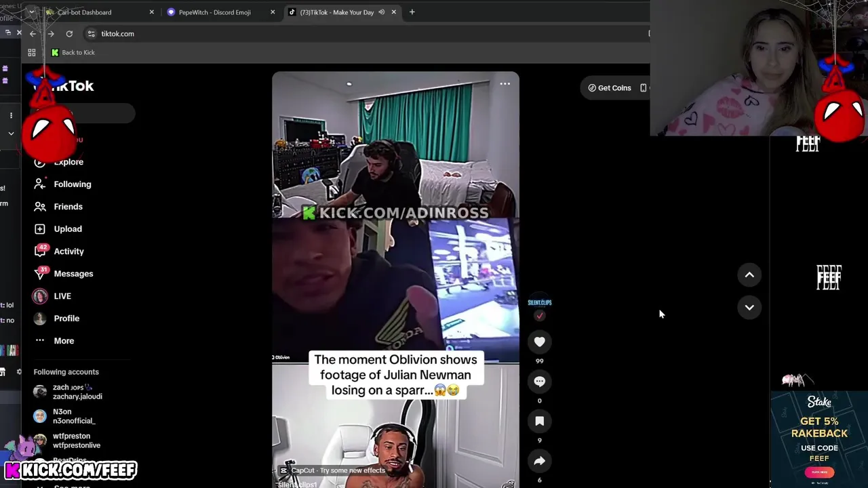The image size is (868, 488).
Task: Close the Carl-bot Dashboard tab
Action: pos(151,12)
